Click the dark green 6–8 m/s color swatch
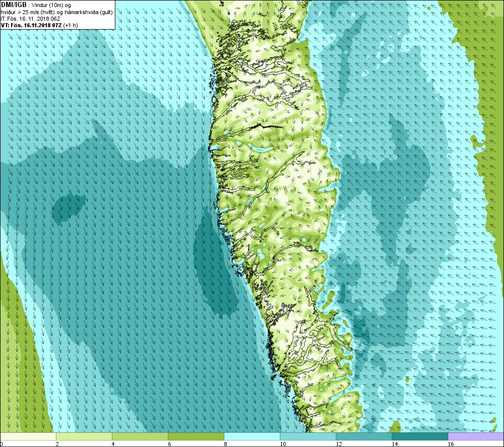Screen dimensions: 504x447 tap(196, 436)
